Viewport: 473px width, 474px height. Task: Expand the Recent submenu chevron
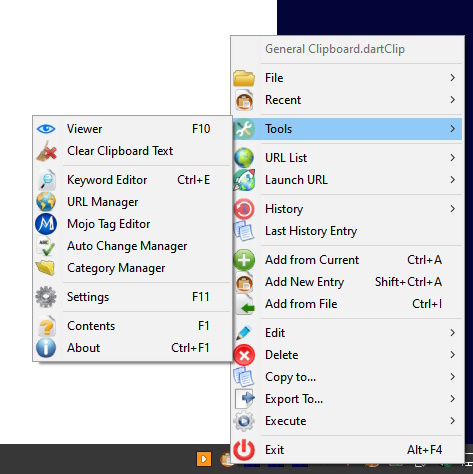click(452, 100)
